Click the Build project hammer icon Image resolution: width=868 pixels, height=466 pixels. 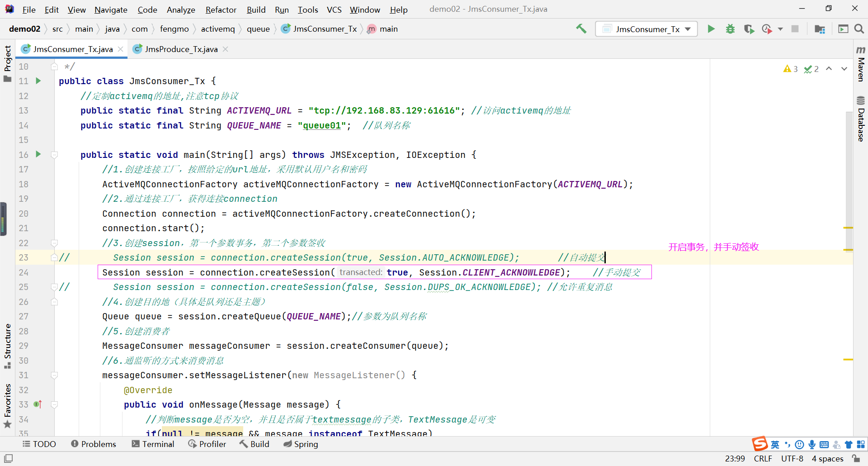click(581, 29)
